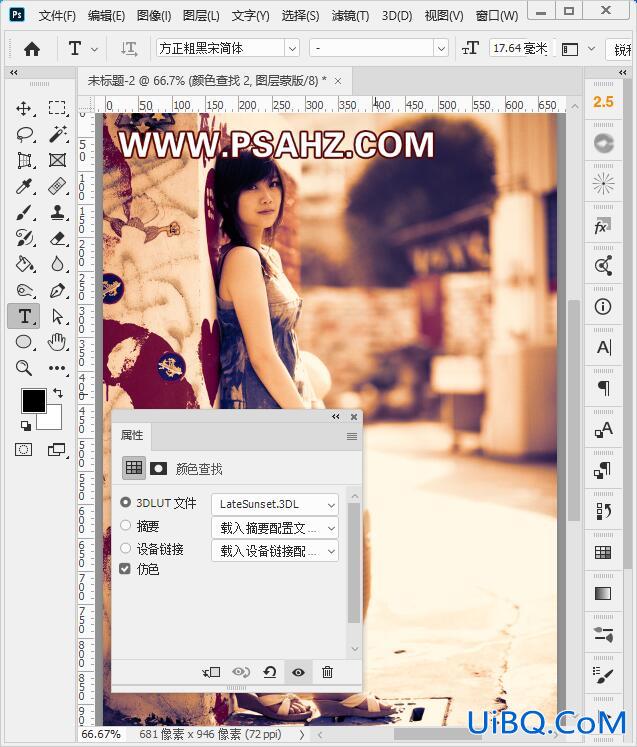Image resolution: width=637 pixels, height=747 pixels.
Task: Open the Styles fx panel icon
Action: 603,226
